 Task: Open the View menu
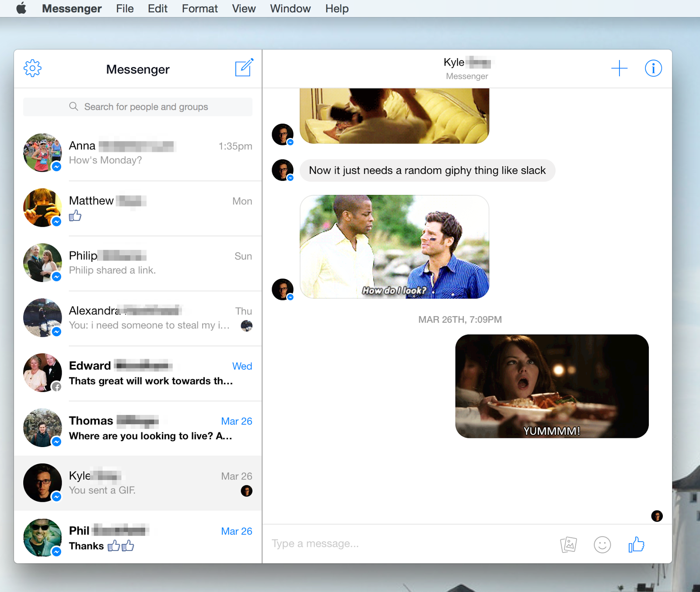(244, 8)
